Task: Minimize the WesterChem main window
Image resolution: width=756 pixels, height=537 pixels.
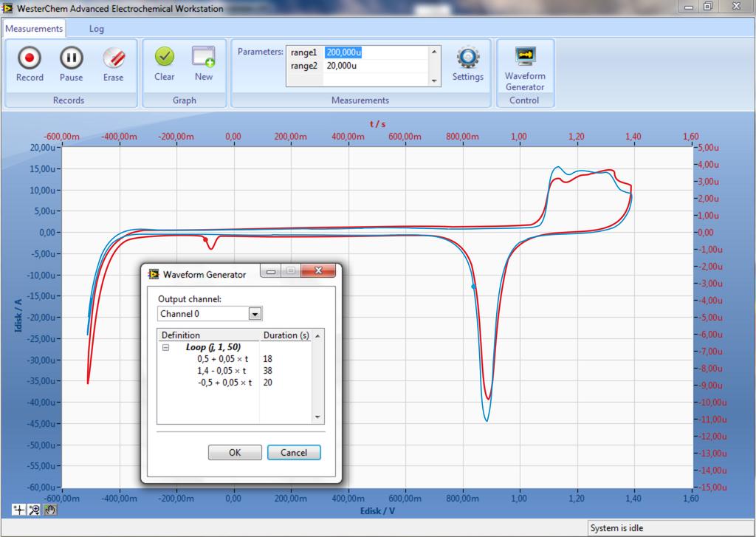Action: [x=689, y=7]
